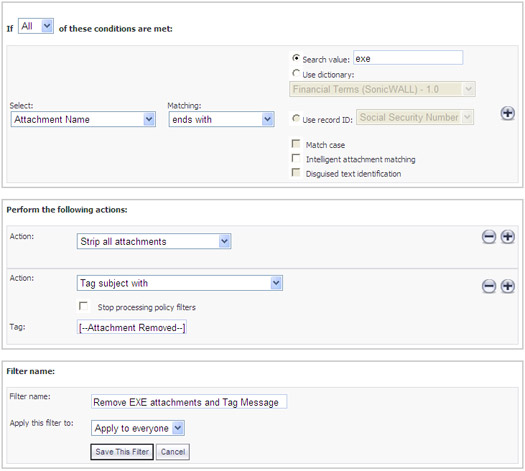
Task: Add another condition with plus icon
Action: tap(508, 113)
